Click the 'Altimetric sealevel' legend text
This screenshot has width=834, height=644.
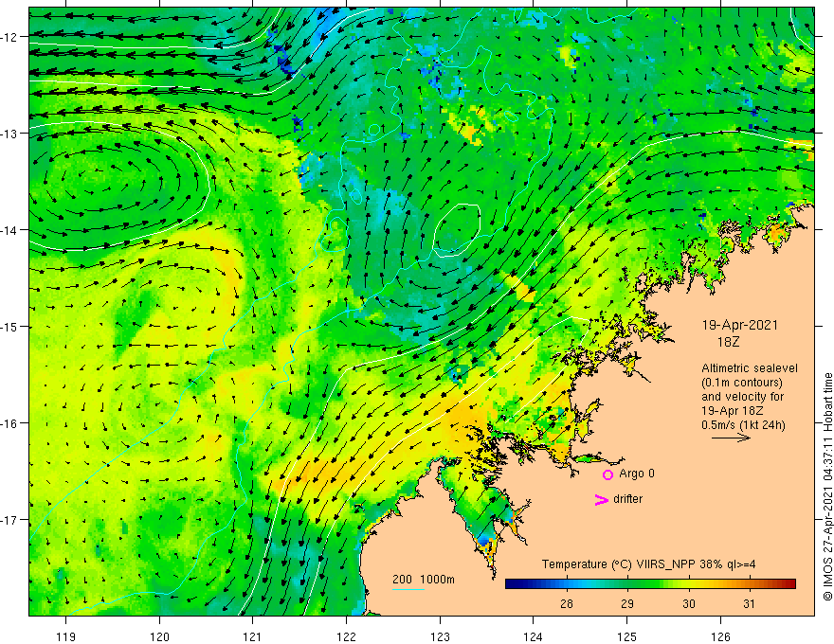750,368
